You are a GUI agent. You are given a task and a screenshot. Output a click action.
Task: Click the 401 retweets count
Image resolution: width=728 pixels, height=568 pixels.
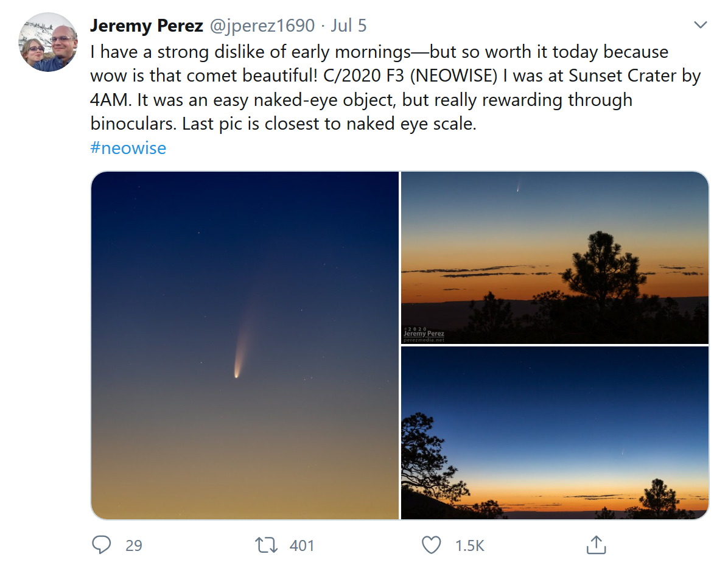tap(302, 545)
